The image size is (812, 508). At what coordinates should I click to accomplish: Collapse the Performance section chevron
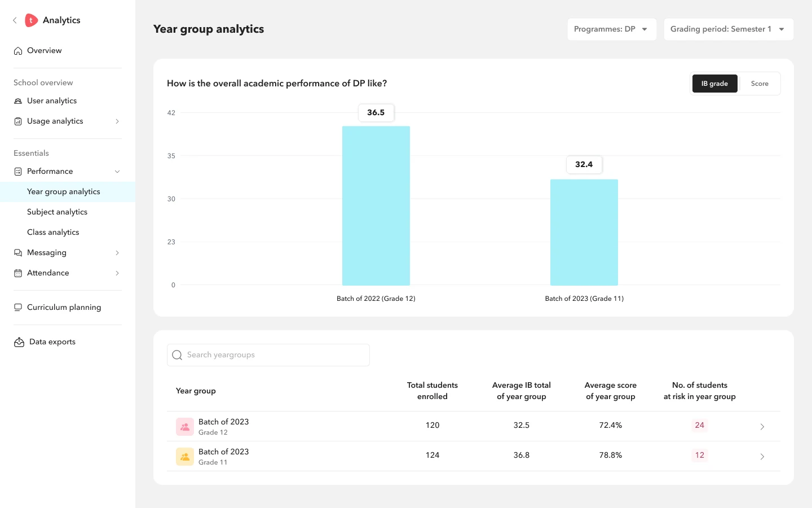click(117, 172)
